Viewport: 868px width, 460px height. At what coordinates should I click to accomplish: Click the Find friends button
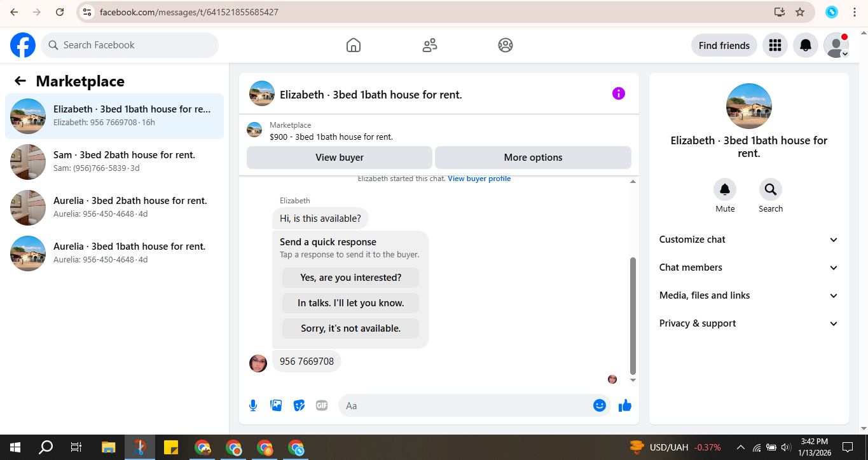click(x=724, y=45)
